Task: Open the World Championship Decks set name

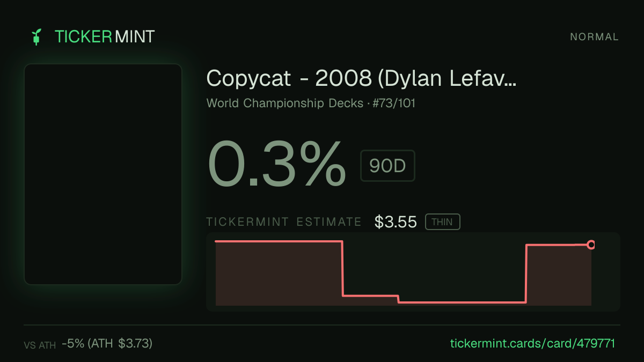Action: [285, 103]
